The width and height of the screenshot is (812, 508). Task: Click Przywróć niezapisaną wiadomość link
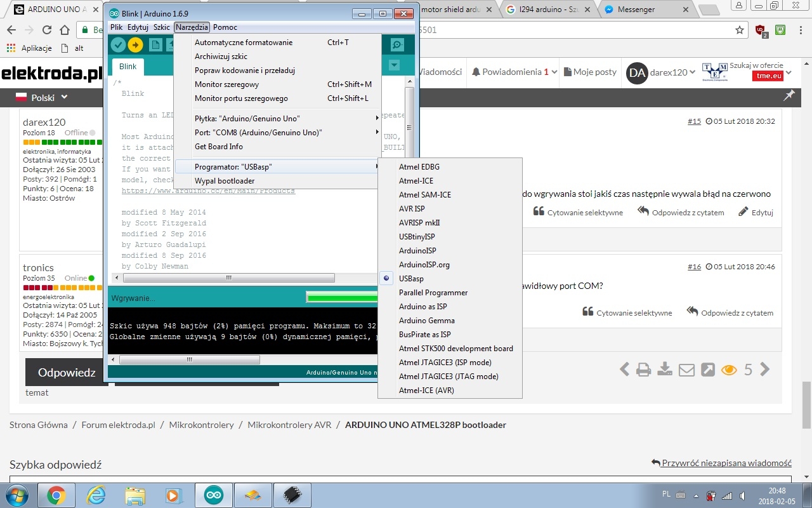[721, 463]
